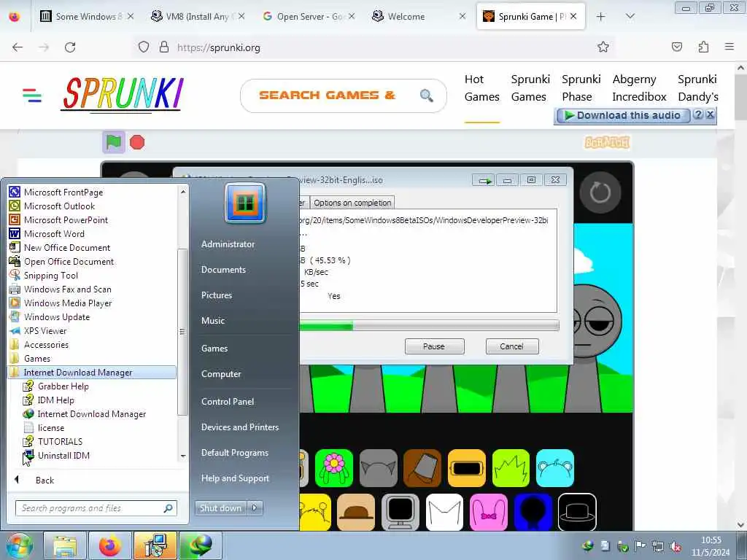
Task: Select the cyan bear-eared Sprunki icon
Action: tap(555, 467)
